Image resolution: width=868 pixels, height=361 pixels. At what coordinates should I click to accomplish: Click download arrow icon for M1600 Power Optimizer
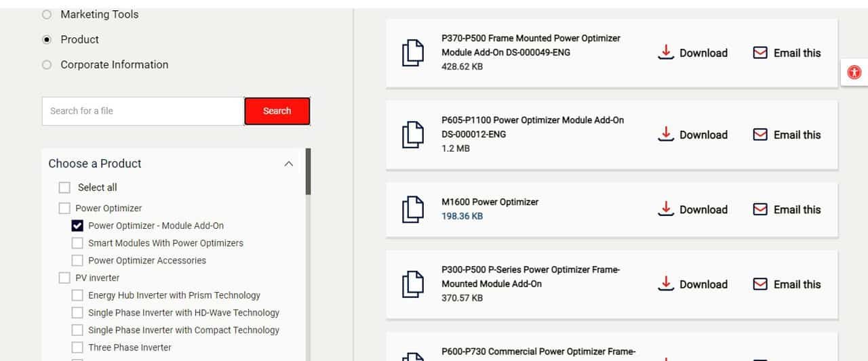tap(666, 209)
